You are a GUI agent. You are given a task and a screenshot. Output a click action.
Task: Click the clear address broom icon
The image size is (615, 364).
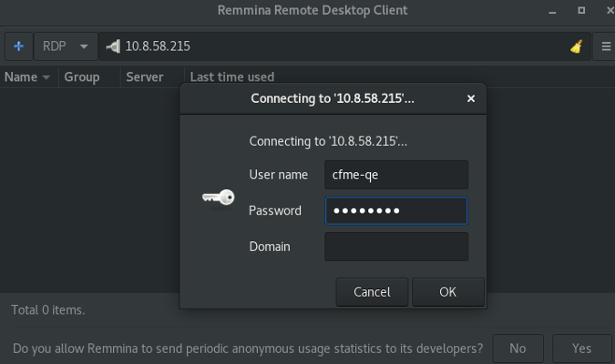click(576, 46)
